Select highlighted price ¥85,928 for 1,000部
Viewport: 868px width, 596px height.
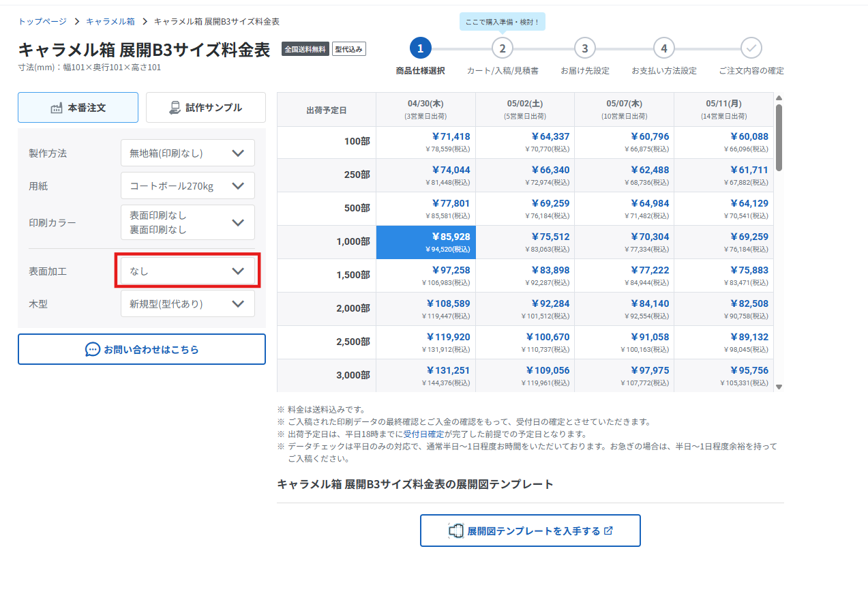point(425,243)
